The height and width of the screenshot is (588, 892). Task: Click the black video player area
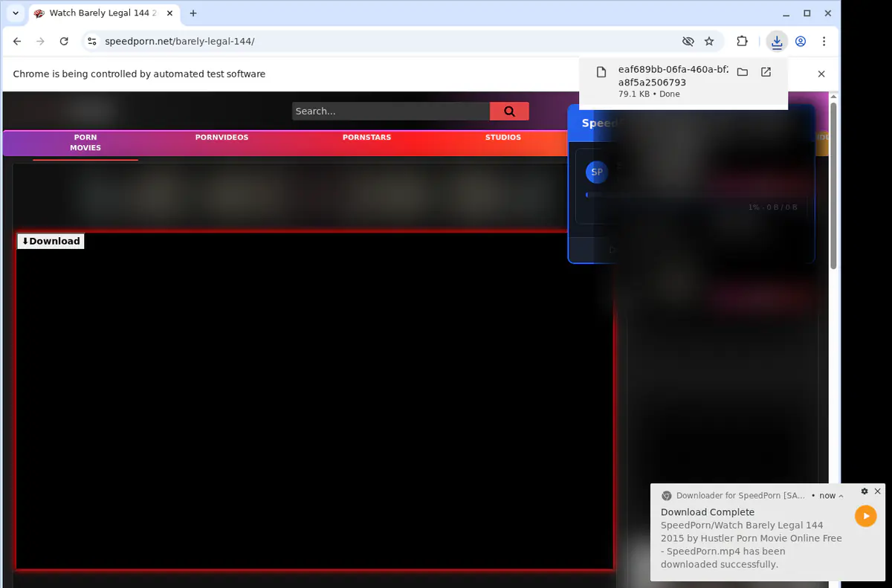[314, 401]
